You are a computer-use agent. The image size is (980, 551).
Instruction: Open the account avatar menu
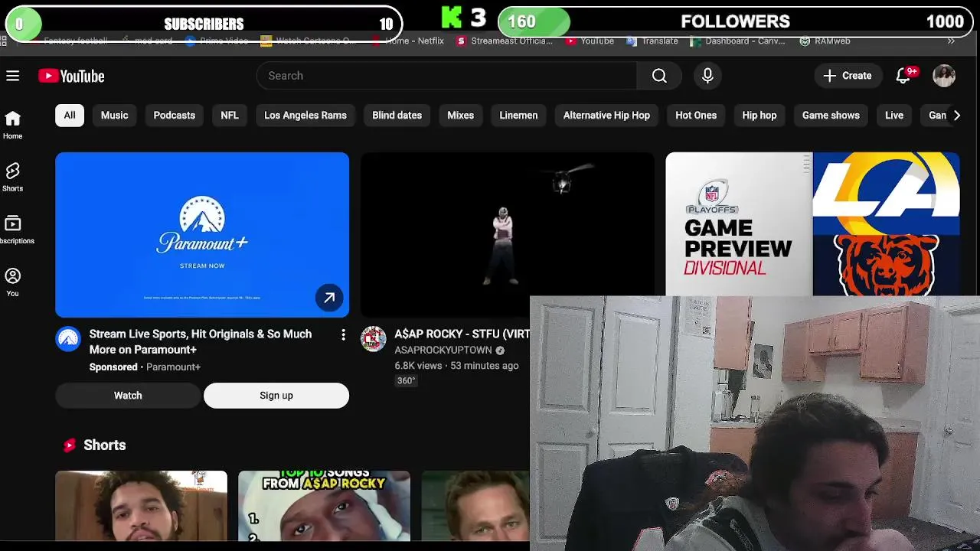944,76
